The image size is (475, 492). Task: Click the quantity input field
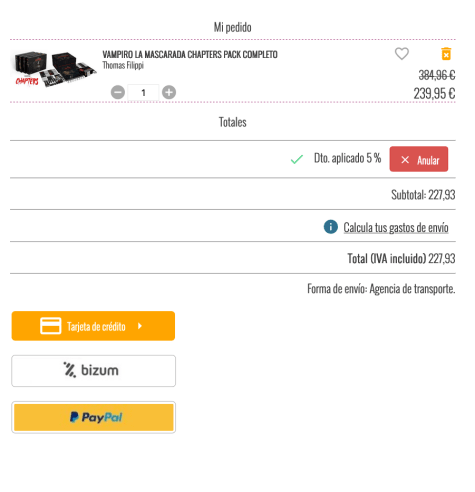click(x=143, y=92)
